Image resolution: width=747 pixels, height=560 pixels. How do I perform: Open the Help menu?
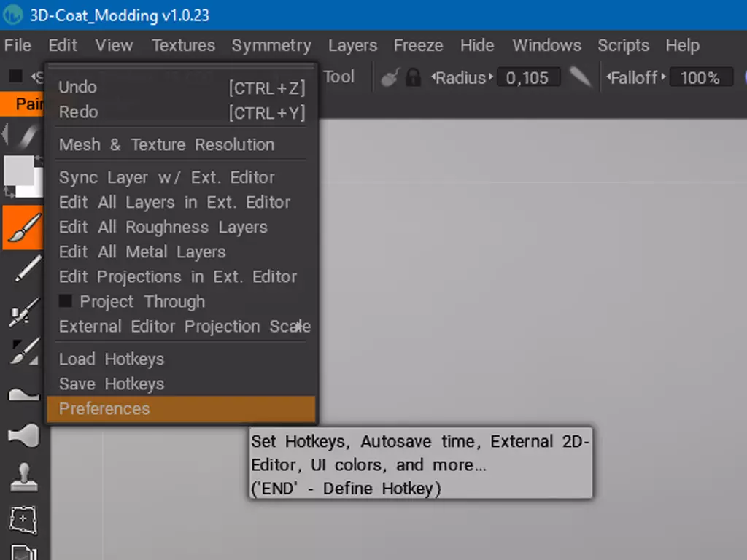click(x=682, y=45)
